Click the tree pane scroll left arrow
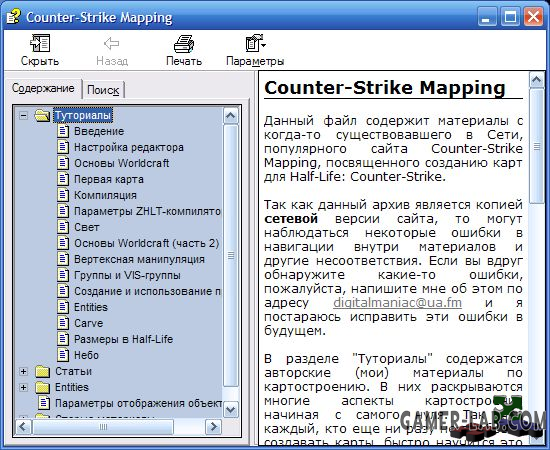The width and height of the screenshot is (550, 450). click(24, 427)
